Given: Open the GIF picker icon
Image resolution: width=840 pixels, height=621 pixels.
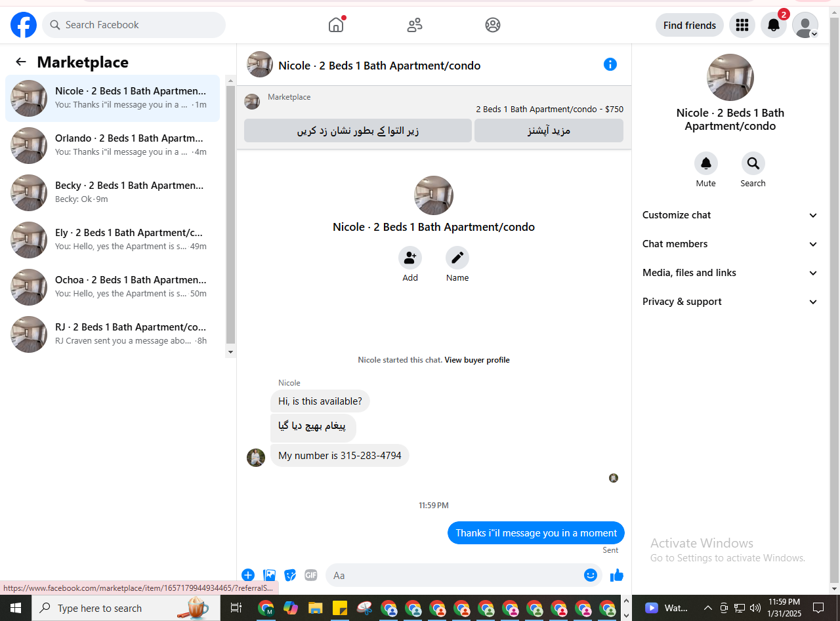Looking at the screenshot, I should [x=311, y=575].
